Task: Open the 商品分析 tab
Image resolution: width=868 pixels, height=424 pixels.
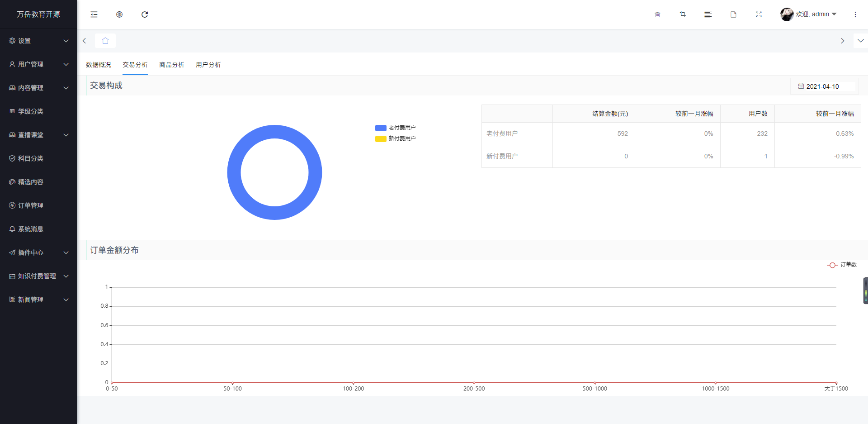Action: (x=172, y=65)
